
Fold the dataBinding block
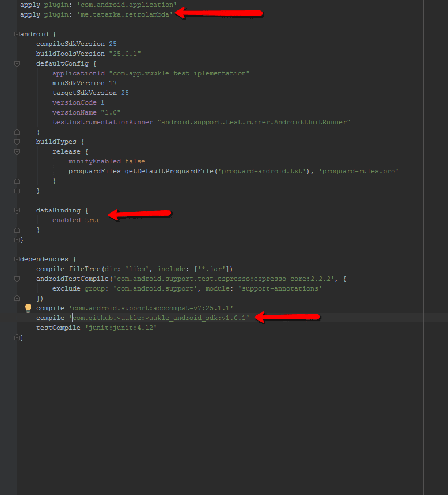pos(17,210)
